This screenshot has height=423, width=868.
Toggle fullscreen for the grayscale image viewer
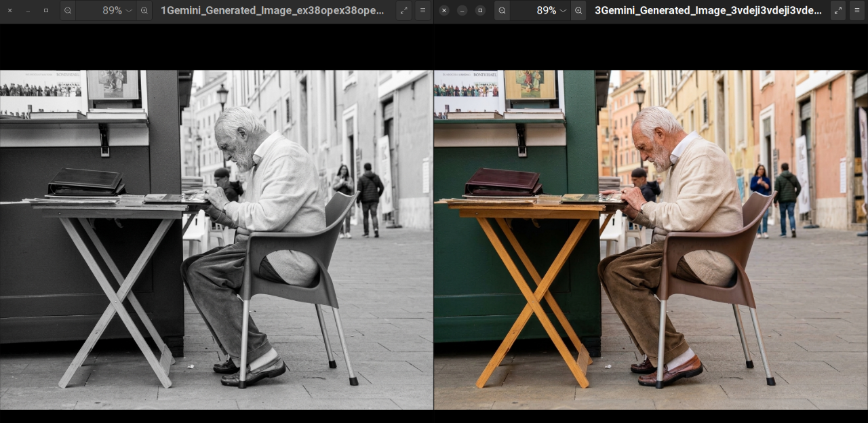[x=404, y=11]
